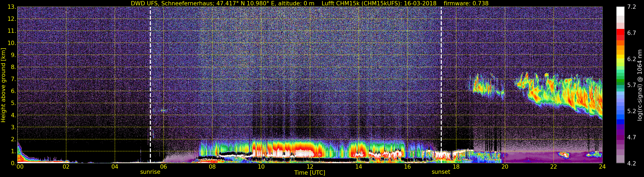Click the 'Lufft CHM15k (CHM15kUFS): 16-03-2018' text
Image resolution: width=644 pixels, height=177 pixels.
click(379, 3)
